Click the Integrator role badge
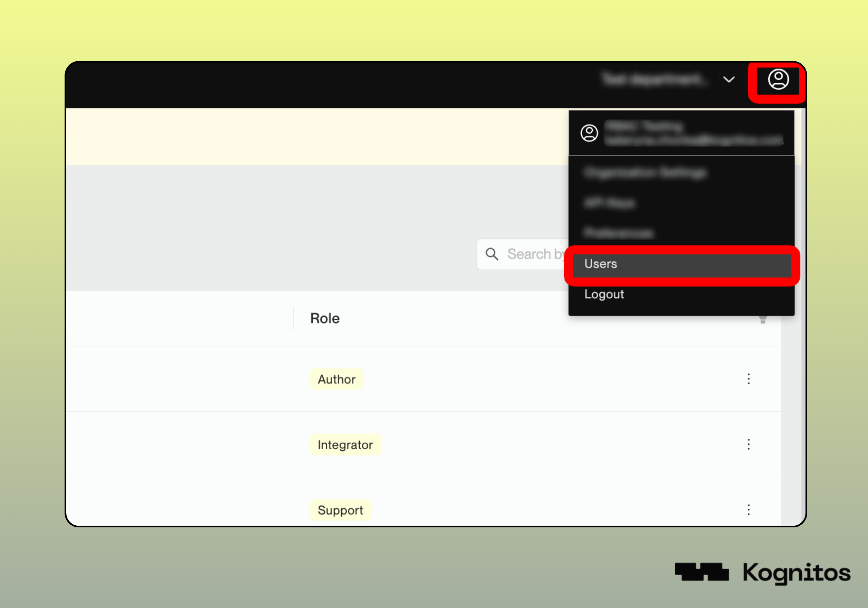The image size is (868, 608). point(345,445)
